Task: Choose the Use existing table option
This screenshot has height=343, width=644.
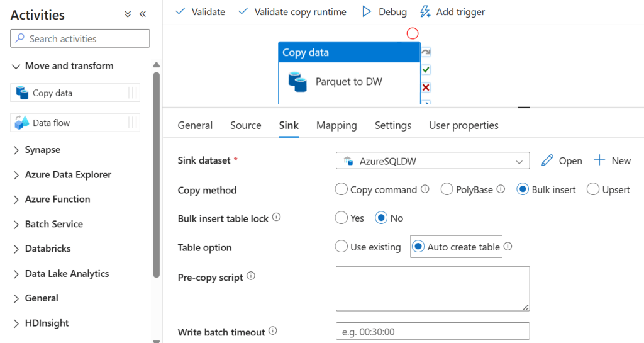Action: 341,247
